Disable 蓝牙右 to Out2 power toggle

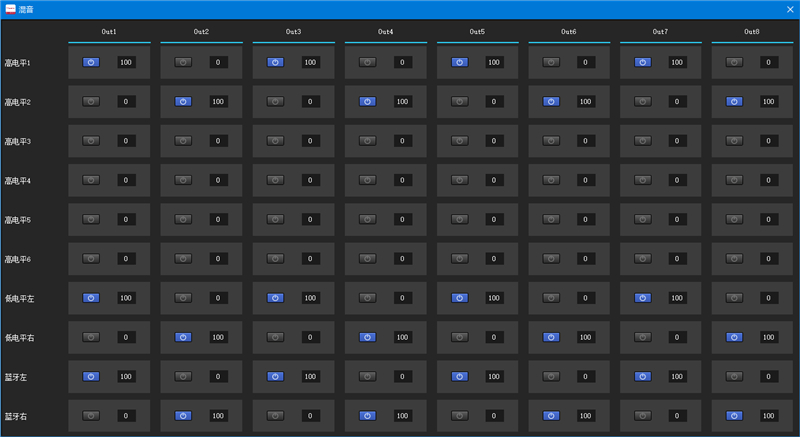183,416
